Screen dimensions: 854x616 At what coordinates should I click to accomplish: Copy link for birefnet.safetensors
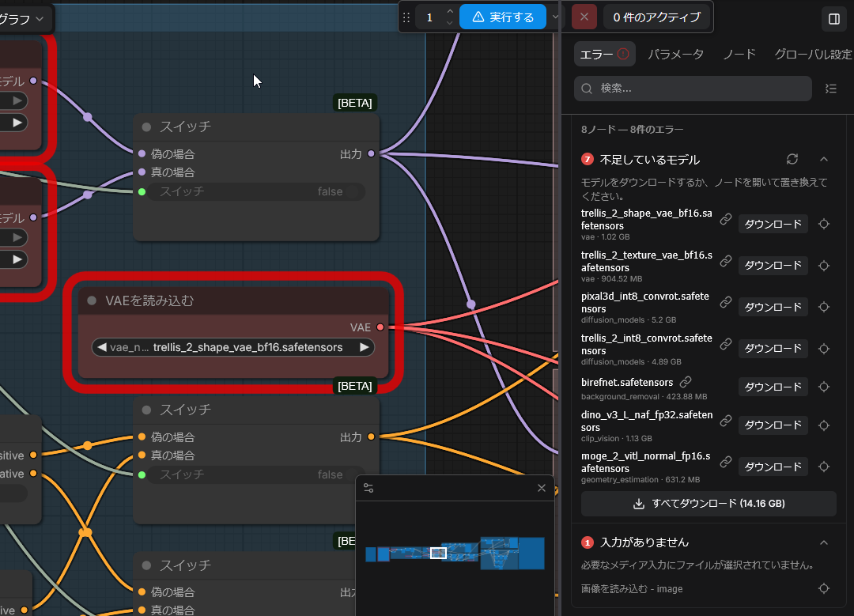click(x=686, y=382)
